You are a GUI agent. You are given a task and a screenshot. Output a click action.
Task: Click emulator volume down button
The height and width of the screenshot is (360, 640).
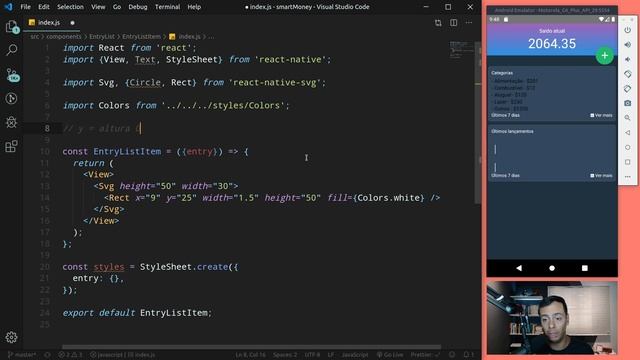point(627,60)
